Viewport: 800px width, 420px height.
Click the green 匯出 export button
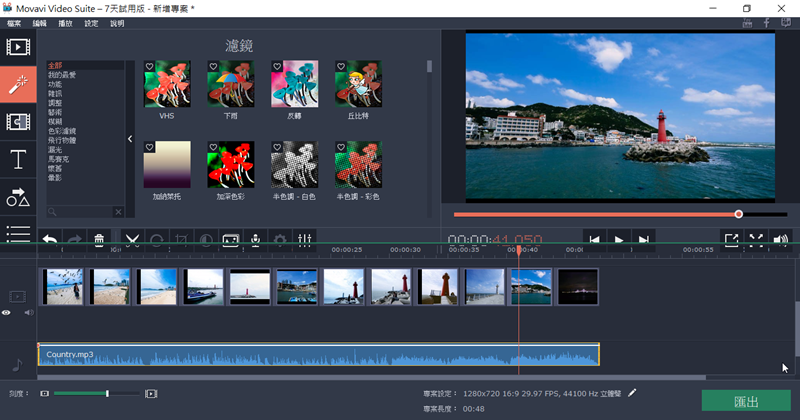tap(746, 401)
